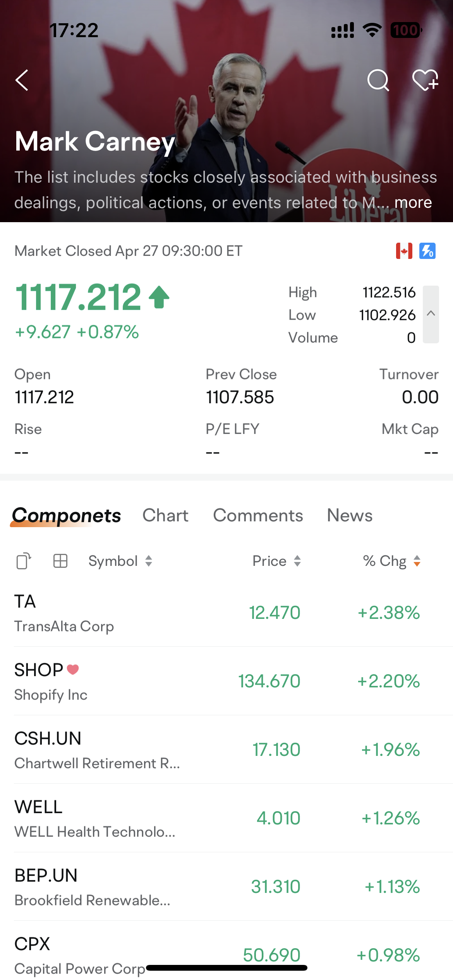Viewport: 453px width, 980px height.
Task: Sort components by Symbol
Action: (120, 561)
